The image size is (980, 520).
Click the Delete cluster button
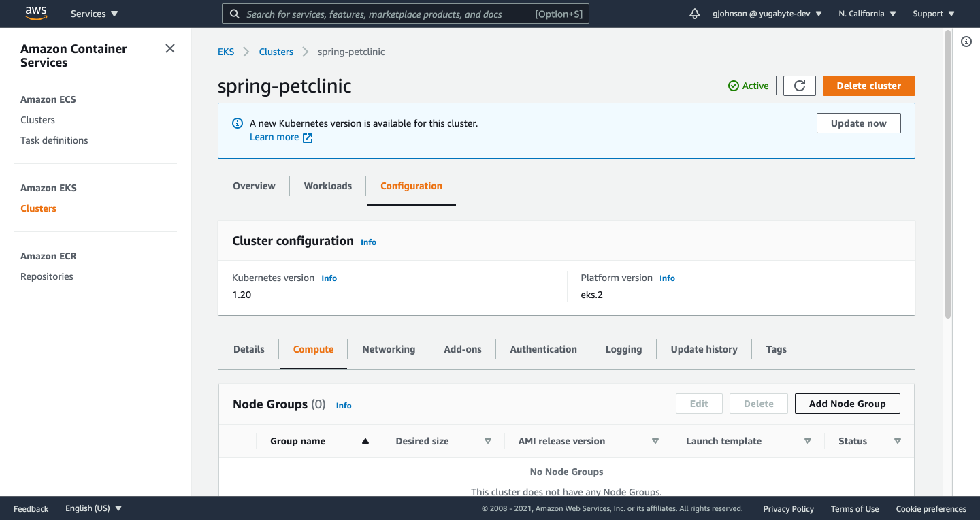pyautogui.click(x=868, y=86)
